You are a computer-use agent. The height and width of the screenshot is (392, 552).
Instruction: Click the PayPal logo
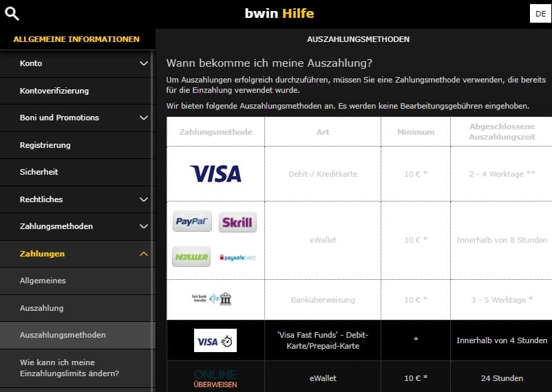pyautogui.click(x=192, y=221)
